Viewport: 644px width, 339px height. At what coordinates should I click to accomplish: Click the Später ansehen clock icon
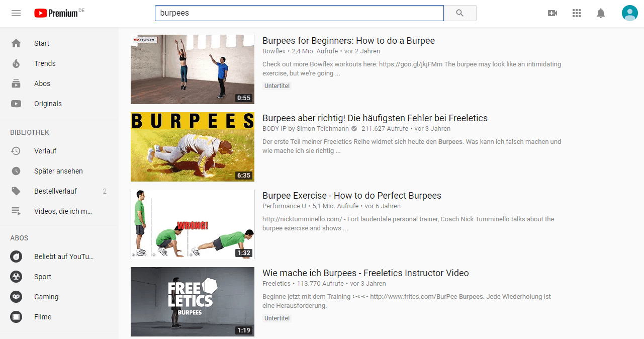[16, 171]
